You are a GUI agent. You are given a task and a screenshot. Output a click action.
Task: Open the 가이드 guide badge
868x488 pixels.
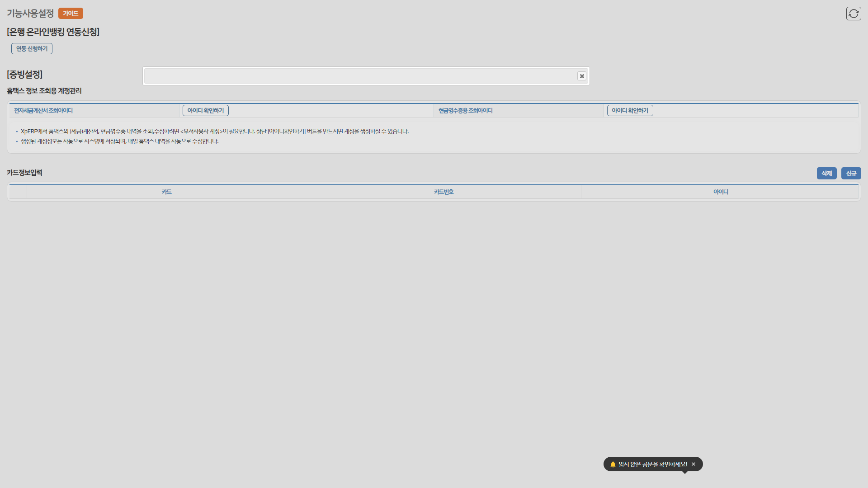71,14
